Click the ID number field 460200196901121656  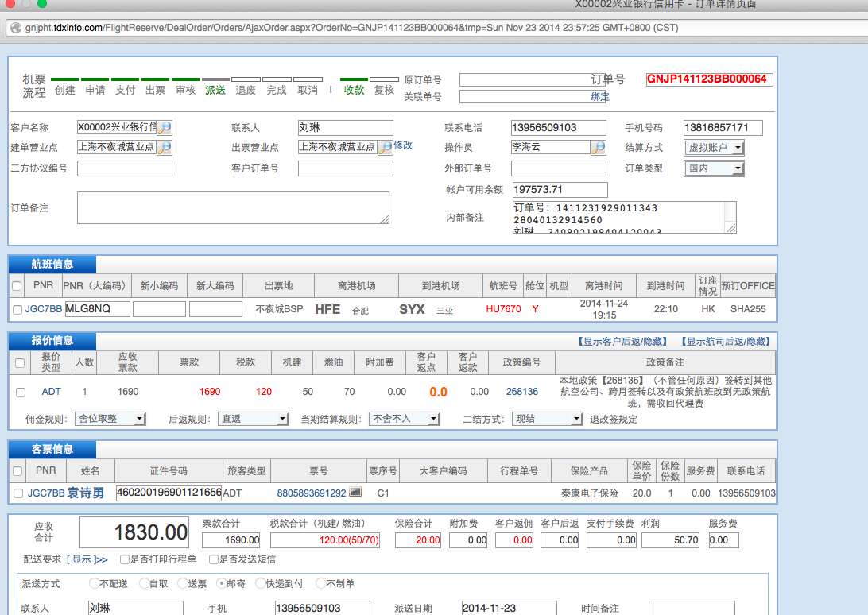[169, 493]
